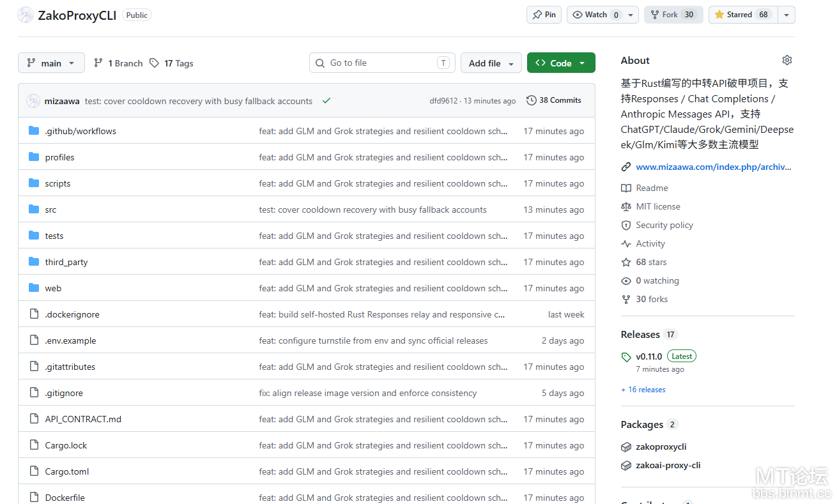
Task: Click the profiles folder icon
Action: 34,157
